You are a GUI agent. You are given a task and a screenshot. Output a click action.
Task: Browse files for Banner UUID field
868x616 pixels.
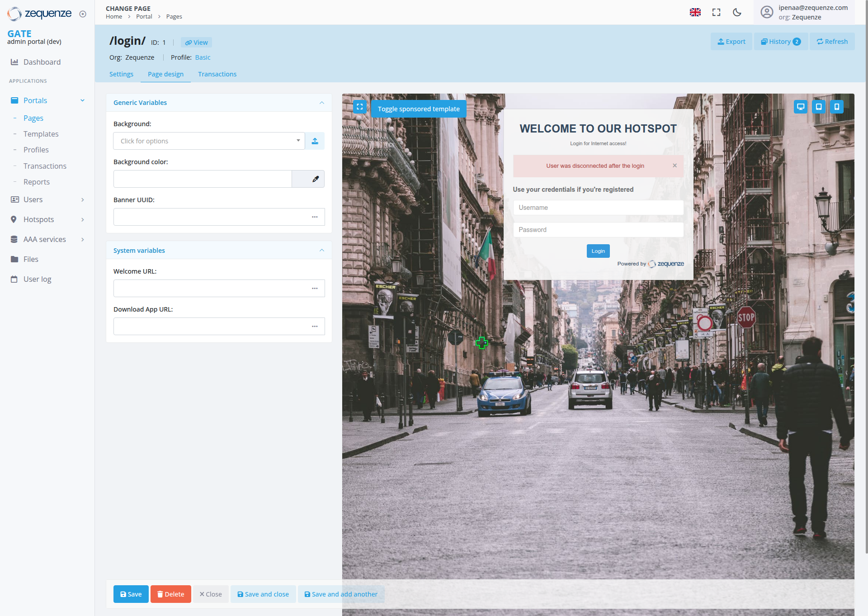click(315, 217)
